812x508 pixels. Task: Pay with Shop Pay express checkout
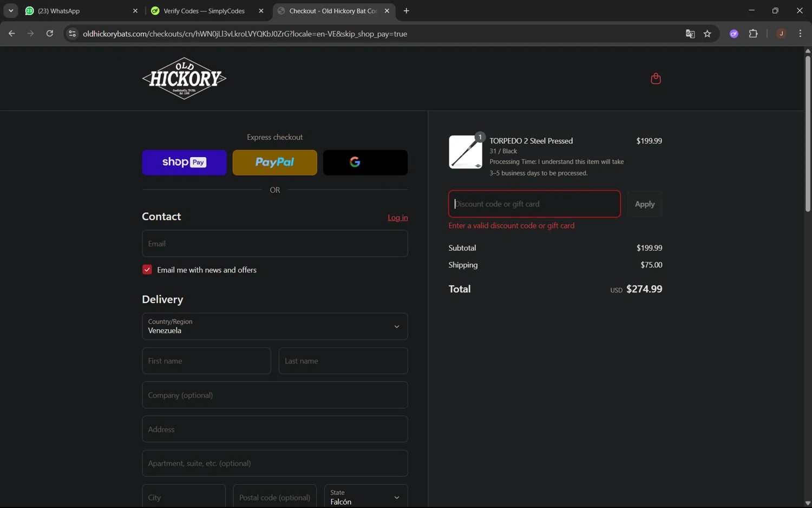coord(184,162)
